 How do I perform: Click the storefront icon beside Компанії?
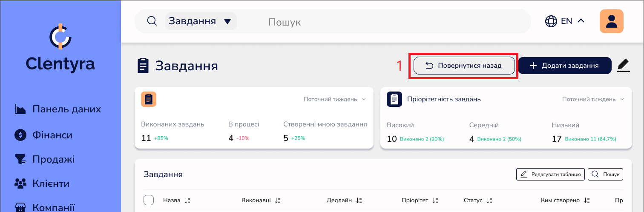pos(20,208)
